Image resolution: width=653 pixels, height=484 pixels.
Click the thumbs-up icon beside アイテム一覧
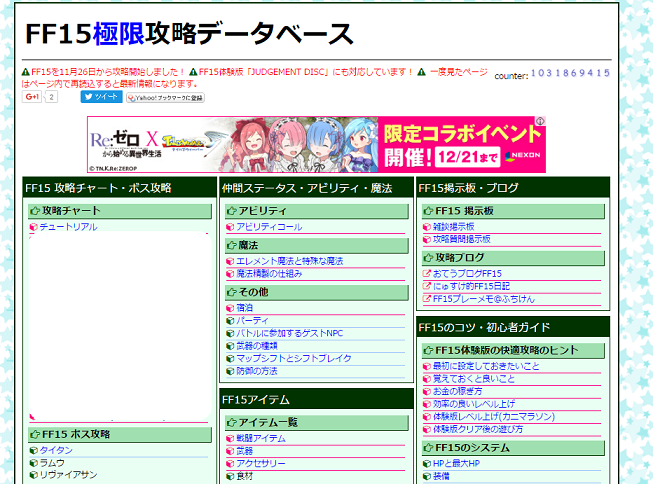232,422
